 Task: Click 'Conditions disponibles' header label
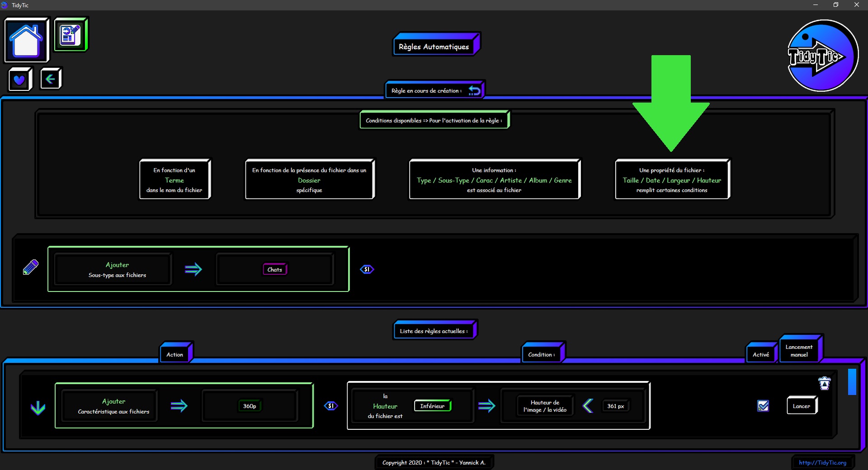coord(434,120)
